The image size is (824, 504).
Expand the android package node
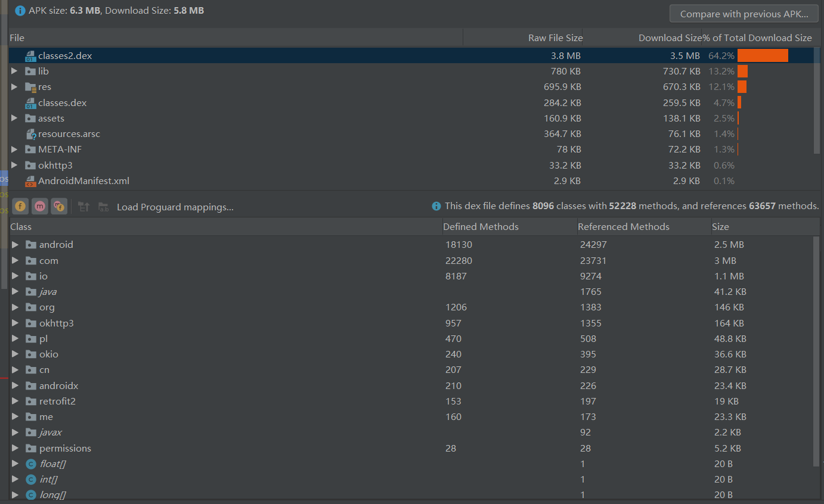pos(15,244)
